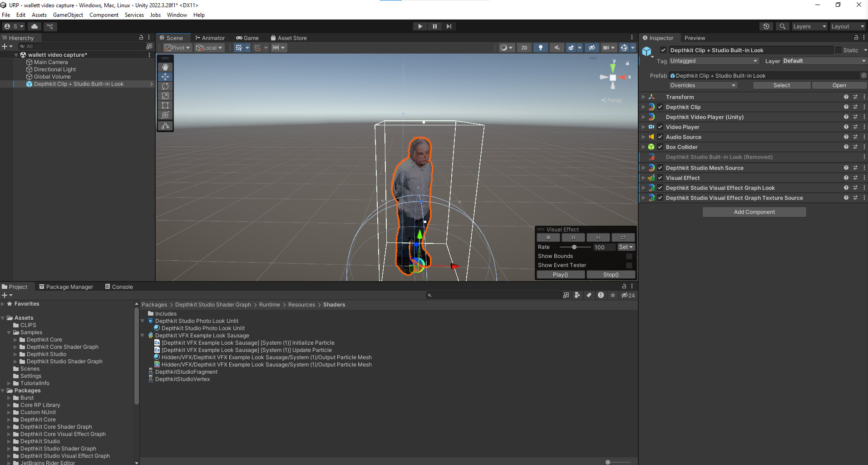This screenshot has width=868, height=465.
Task: Expand the Transform component
Action: 643,97
